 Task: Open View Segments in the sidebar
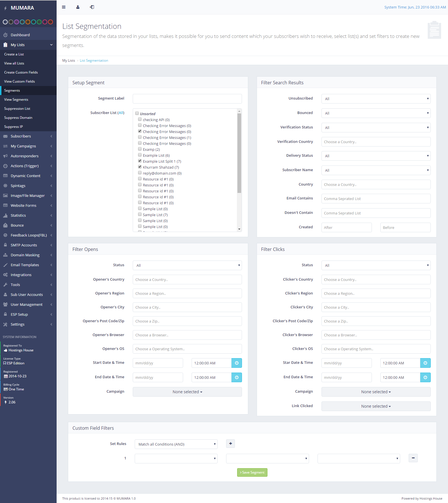(x=16, y=100)
